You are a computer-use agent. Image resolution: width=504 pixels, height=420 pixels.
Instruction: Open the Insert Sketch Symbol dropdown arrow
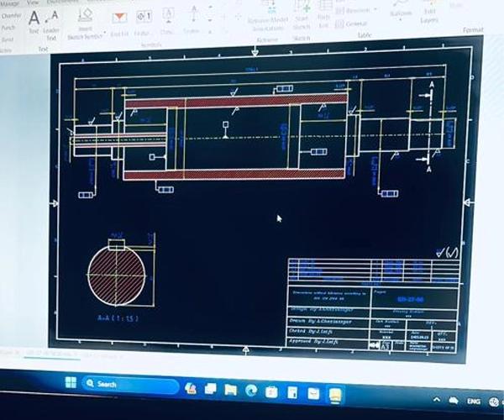pos(105,34)
